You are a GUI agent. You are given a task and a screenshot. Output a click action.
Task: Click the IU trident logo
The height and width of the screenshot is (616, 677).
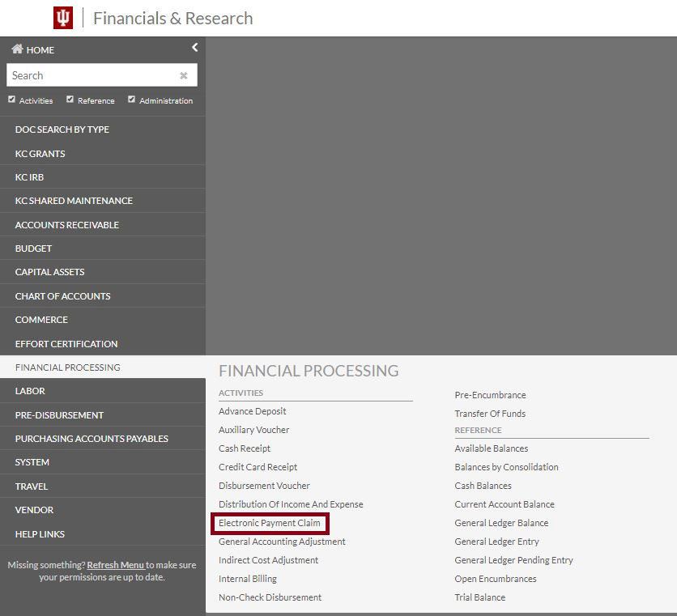tap(63, 18)
